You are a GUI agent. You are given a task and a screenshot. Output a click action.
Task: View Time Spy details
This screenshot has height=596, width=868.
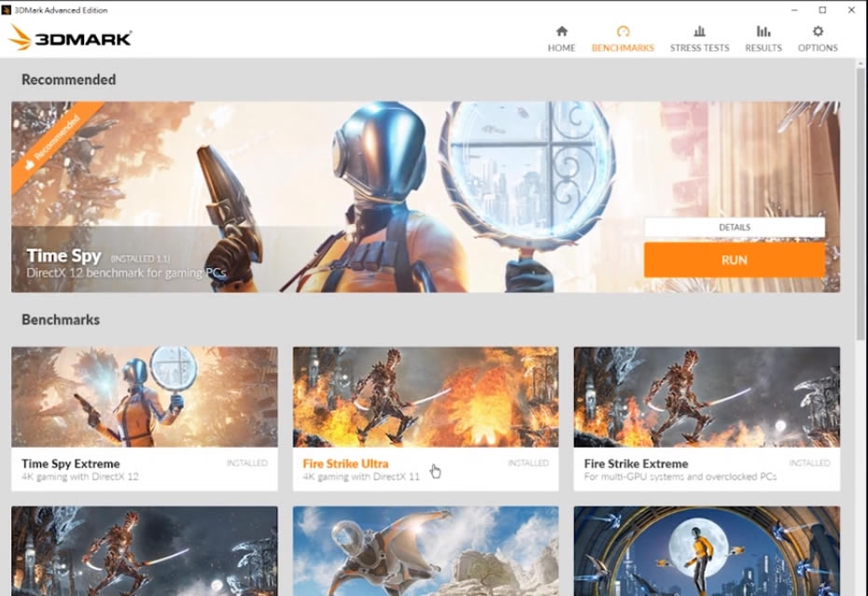735,227
